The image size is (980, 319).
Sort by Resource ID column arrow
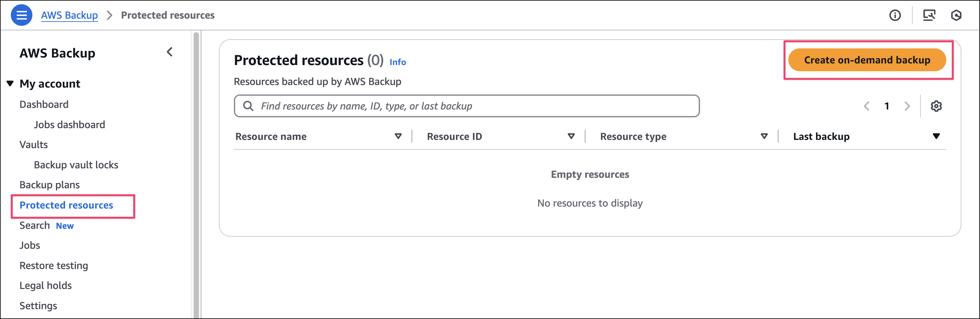(571, 136)
